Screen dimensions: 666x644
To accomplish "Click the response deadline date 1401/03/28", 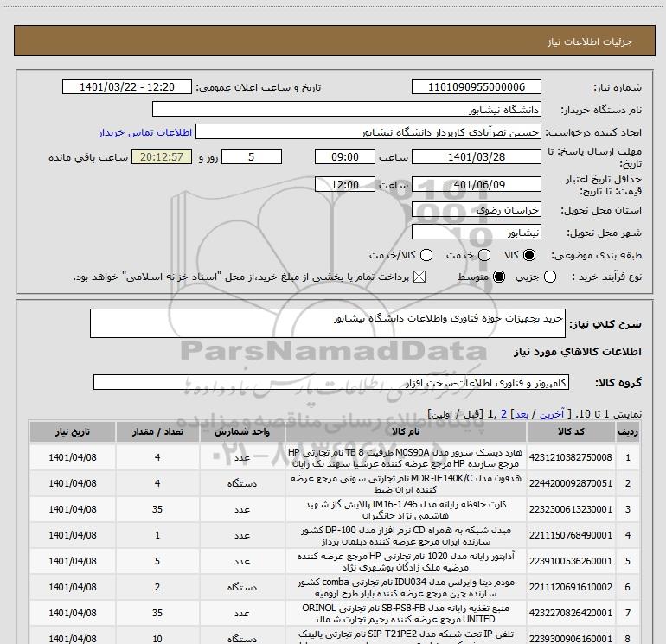I will (x=476, y=156).
